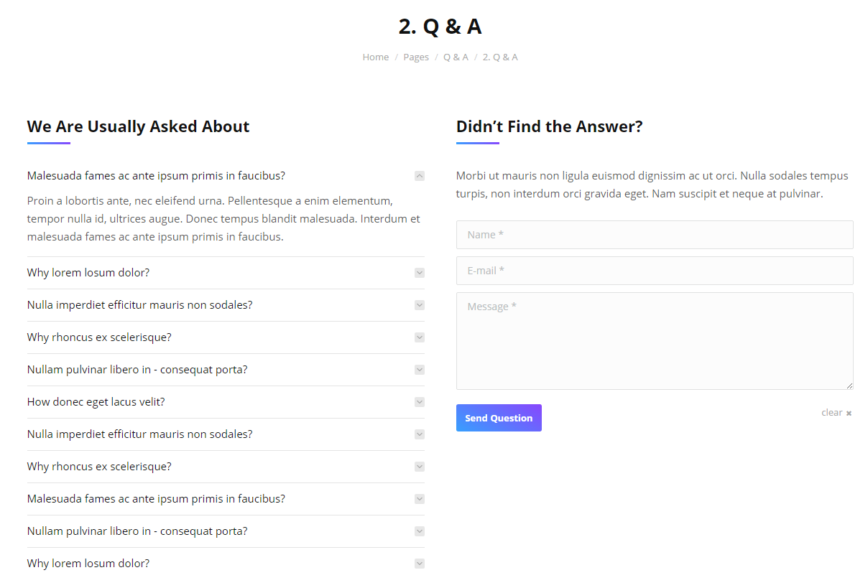The image size is (868, 588).
Task: Collapse the expanded Malesuada fames answer arrow icon
Action: pyautogui.click(x=420, y=176)
